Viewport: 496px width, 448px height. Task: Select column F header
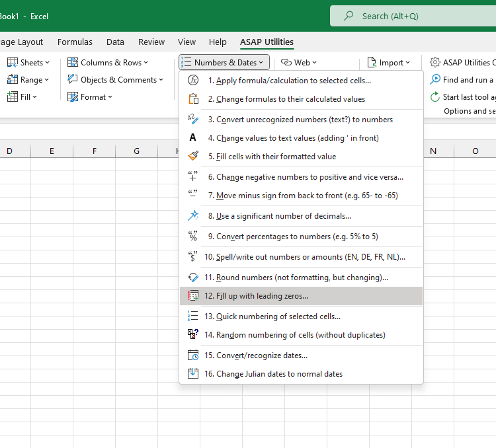pyautogui.click(x=95, y=151)
